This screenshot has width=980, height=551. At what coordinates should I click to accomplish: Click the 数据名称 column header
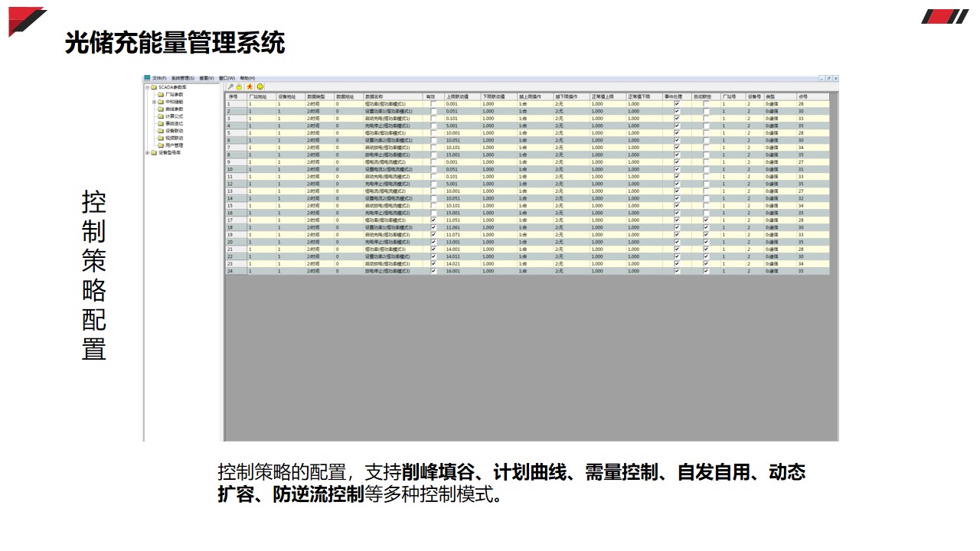click(x=394, y=96)
